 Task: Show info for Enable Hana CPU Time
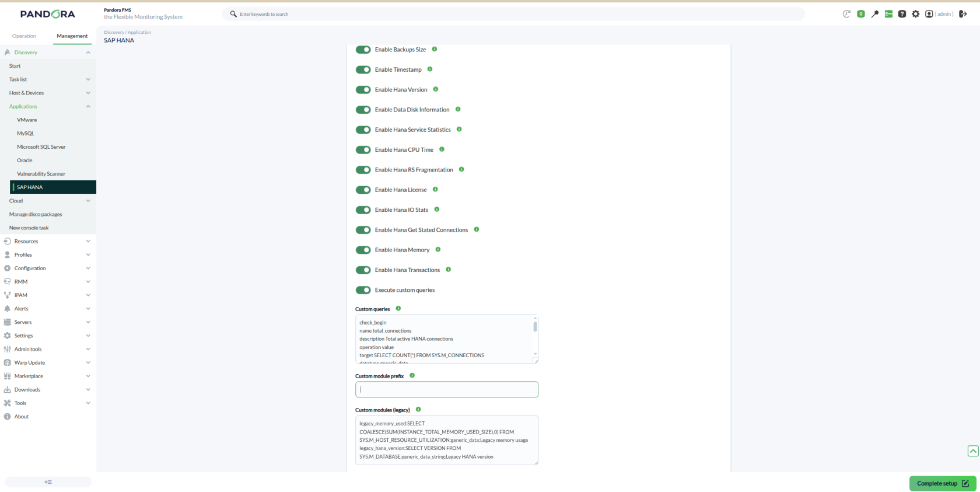442,149
